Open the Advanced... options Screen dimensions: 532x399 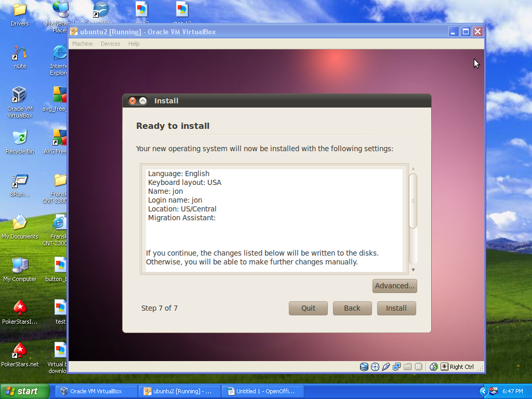395,286
